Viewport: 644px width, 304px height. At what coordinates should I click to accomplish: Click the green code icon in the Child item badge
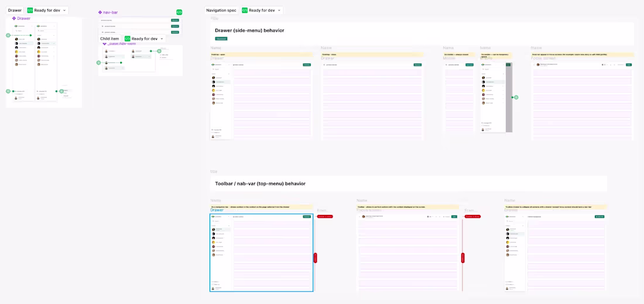[x=127, y=39]
